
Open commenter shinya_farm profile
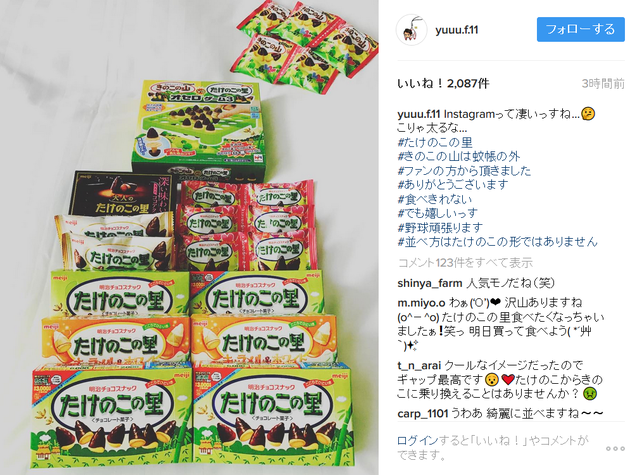430,283
